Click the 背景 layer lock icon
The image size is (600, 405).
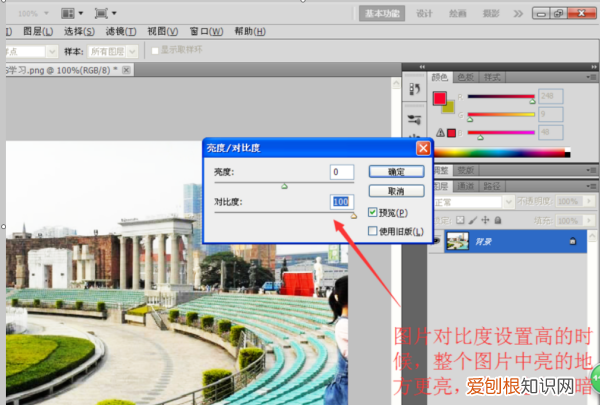[572, 241]
